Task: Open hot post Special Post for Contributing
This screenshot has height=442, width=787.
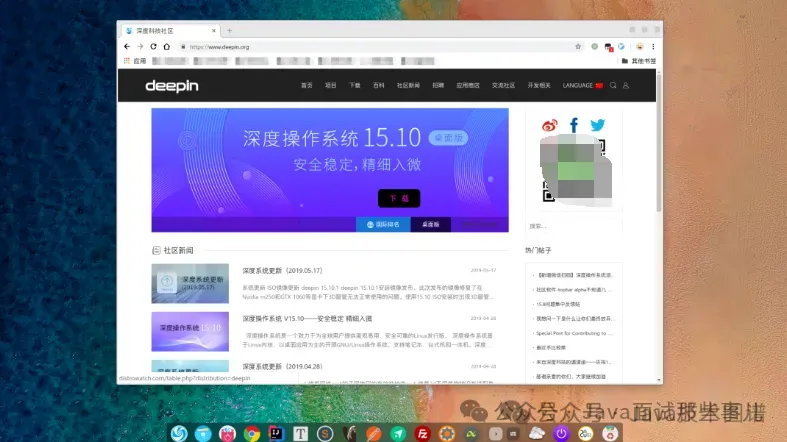Action: tap(574, 333)
